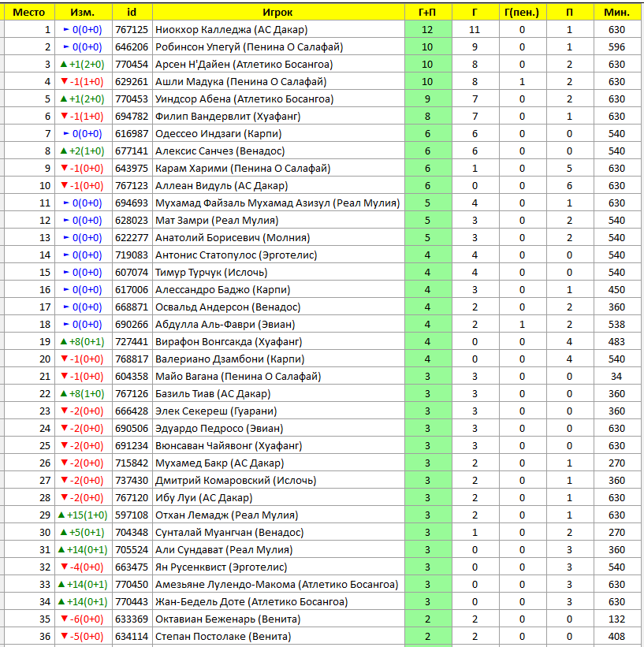Select cell Октавиан Беженарь (Венита)
The width and height of the screenshot is (644, 647).
coord(278,619)
